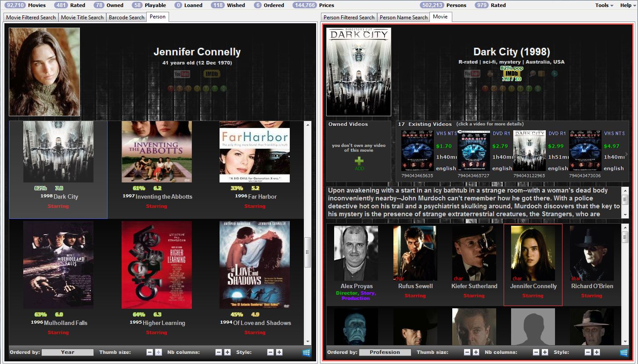The width and height of the screenshot is (638, 364).
Task: Click the 502,213 Persons counter
Action: [x=443, y=5]
